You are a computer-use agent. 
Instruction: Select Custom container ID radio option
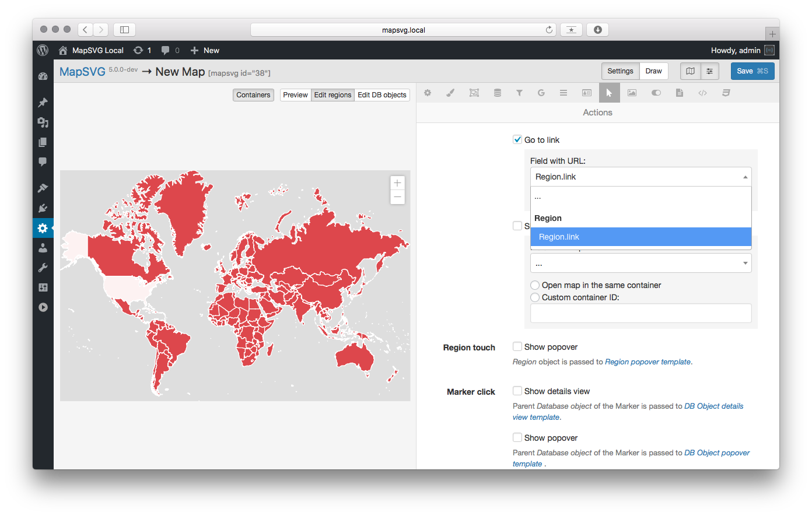[535, 297]
